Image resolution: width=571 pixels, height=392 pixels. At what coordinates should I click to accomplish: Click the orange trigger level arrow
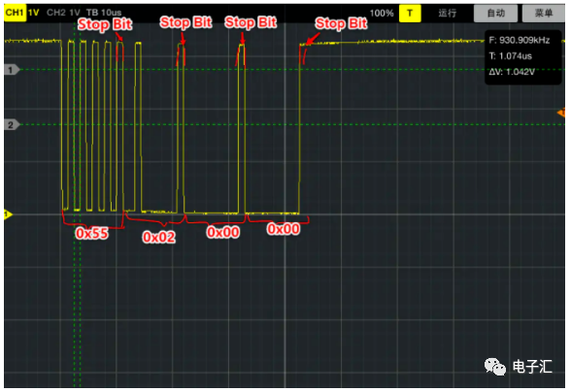tap(561, 113)
